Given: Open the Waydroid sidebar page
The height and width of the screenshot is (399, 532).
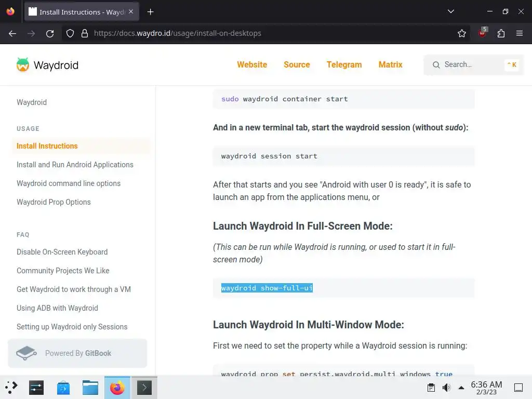Looking at the screenshot, I should pos(32,102).
